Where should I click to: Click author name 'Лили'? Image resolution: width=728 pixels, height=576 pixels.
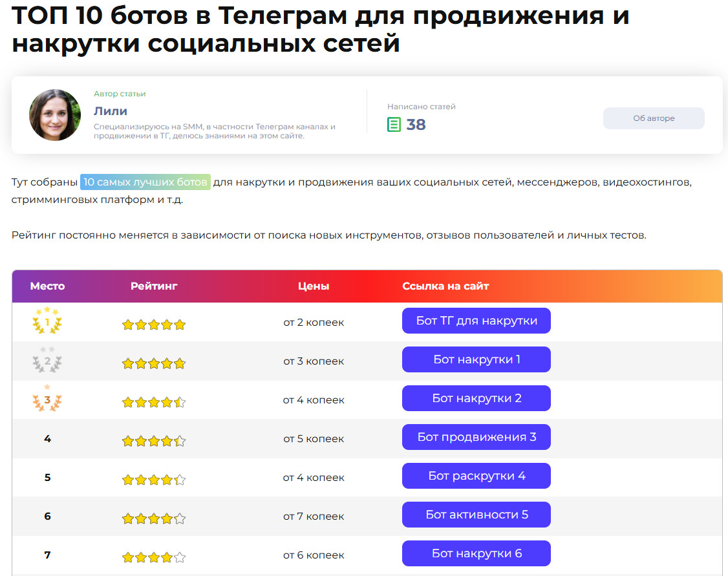point(111,111)
